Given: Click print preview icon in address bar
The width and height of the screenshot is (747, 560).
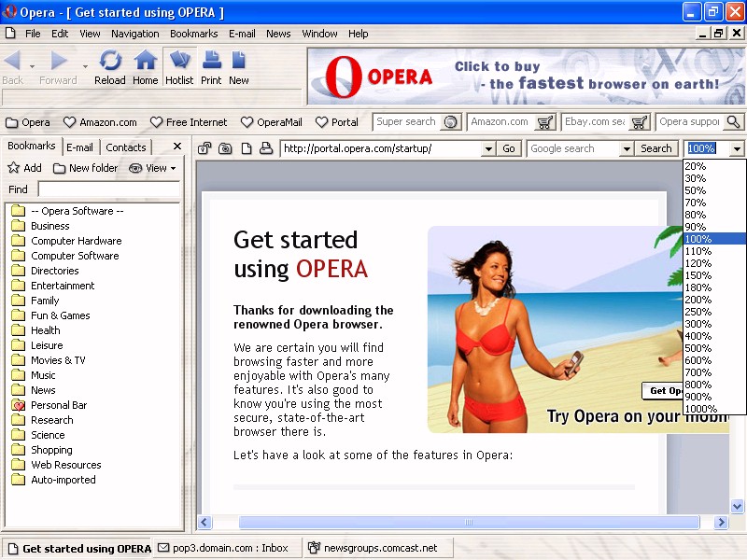Looking at the screenshot, I should [x=266, y=148].
